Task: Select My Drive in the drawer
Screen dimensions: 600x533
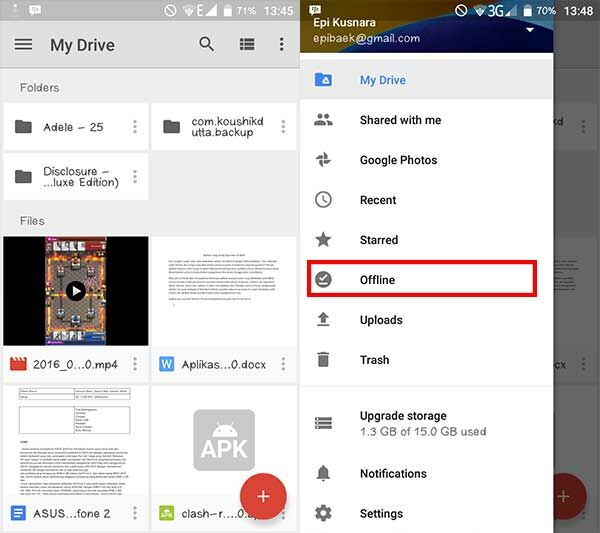Action: pyautogui.click(x=427, y=80)
